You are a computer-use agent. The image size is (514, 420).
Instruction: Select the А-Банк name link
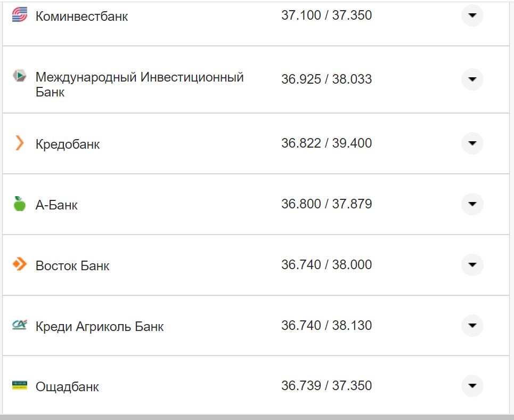coord(56,204)
